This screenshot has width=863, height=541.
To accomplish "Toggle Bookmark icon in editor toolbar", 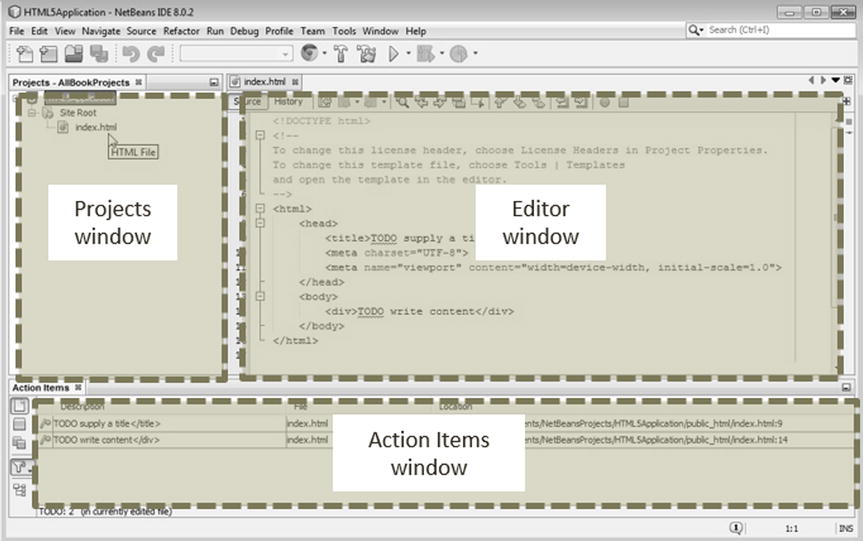I will point(538,102).
